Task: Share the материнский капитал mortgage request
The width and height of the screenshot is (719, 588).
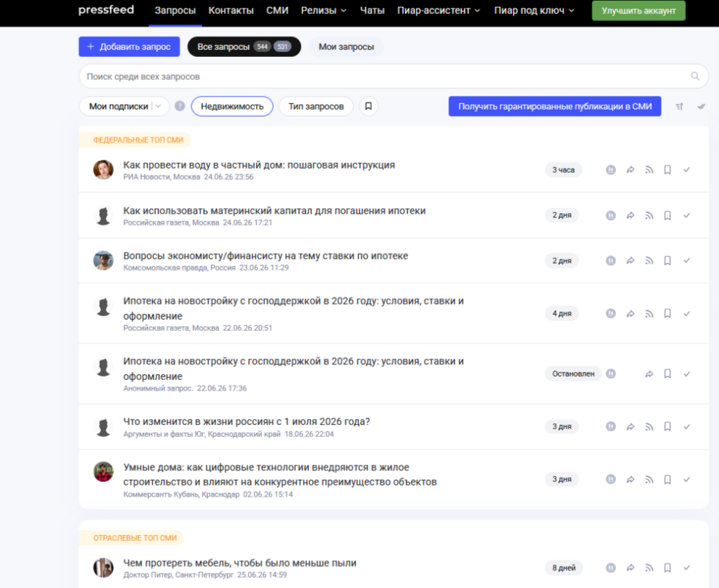Action: (631, 215)
